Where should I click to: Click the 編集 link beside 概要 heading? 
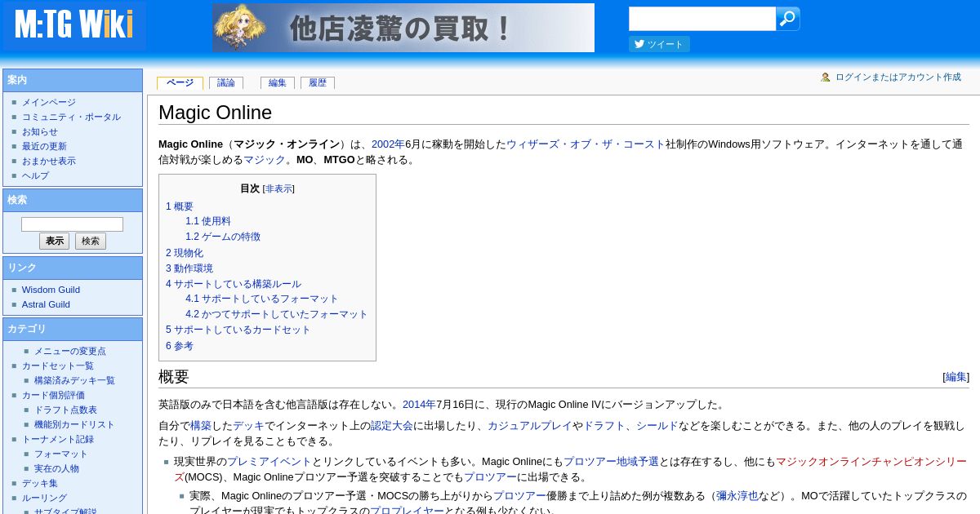click(956, 377)
